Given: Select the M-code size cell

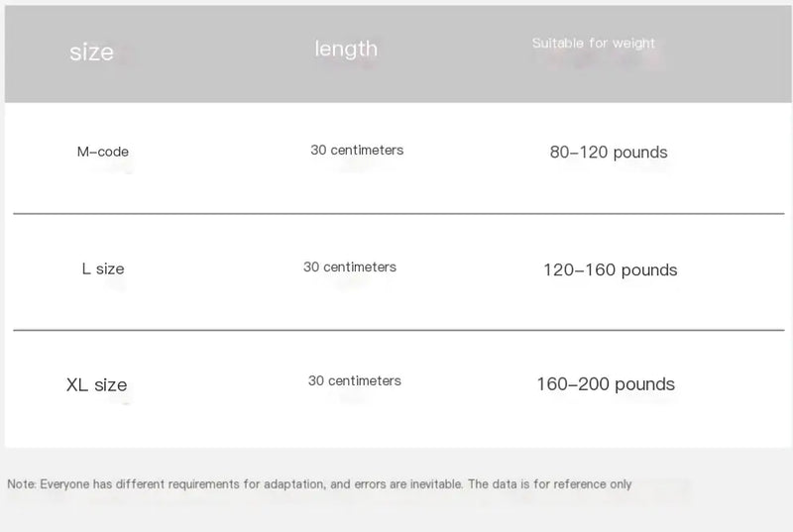Looking at the screenshot, I should pos(103,153).
